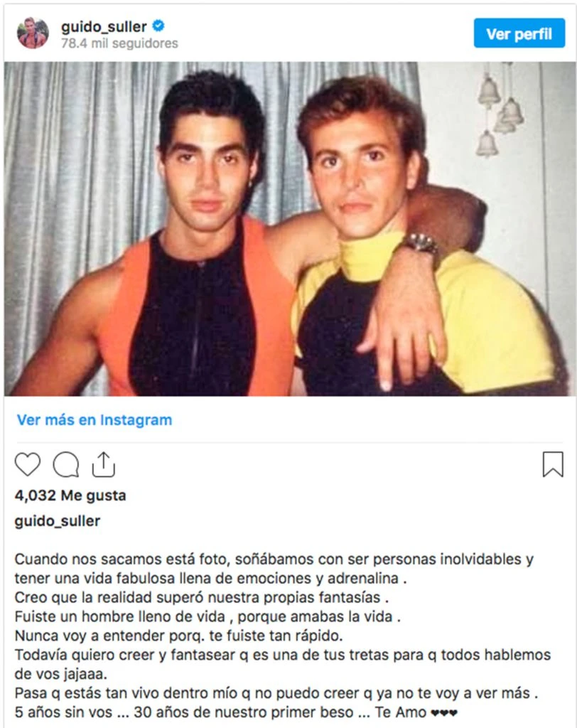Select the line Fuiste un hombre lleno de vida
Screen dimensions: 577x728
[207, 616]
